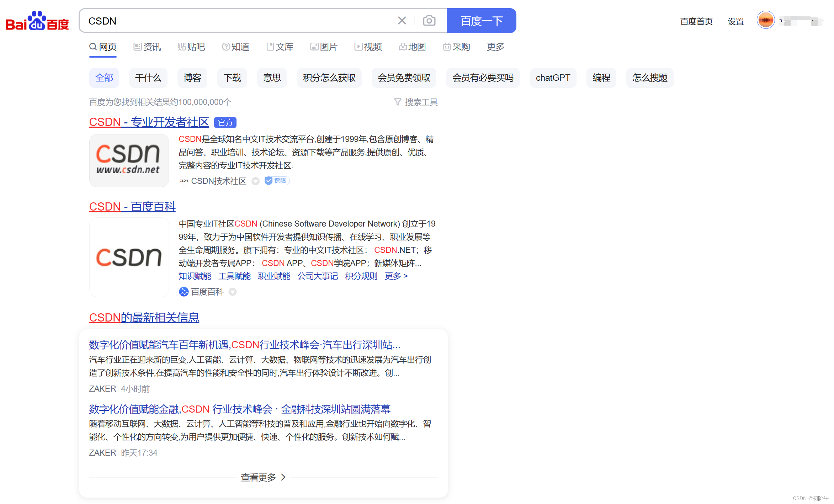The height and width of the screenshot is (504, 834).
Task: Switch to the 文库 tab
Action: (x=280, y=47)
